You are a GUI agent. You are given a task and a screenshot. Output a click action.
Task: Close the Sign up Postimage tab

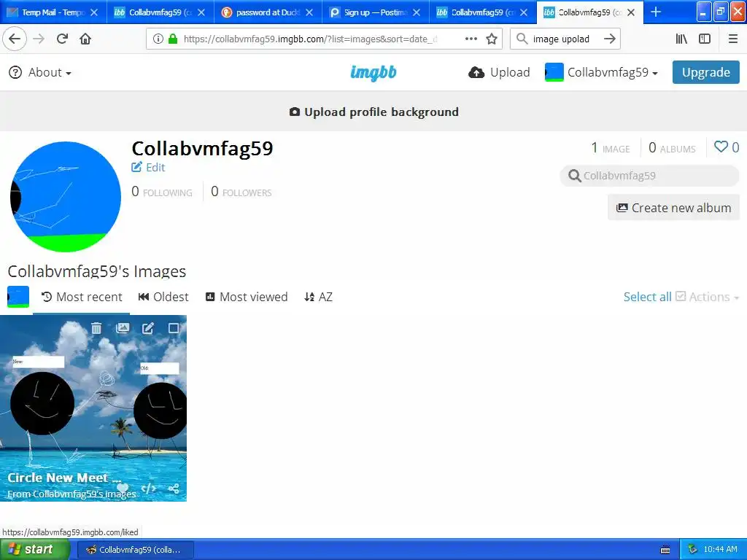pyautogui.click(x=417, y=12)
